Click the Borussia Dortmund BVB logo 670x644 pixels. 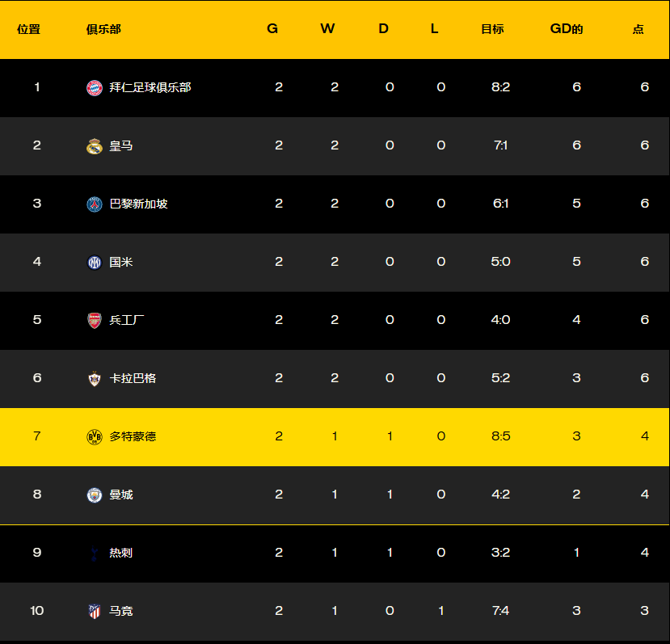point(95,437)
